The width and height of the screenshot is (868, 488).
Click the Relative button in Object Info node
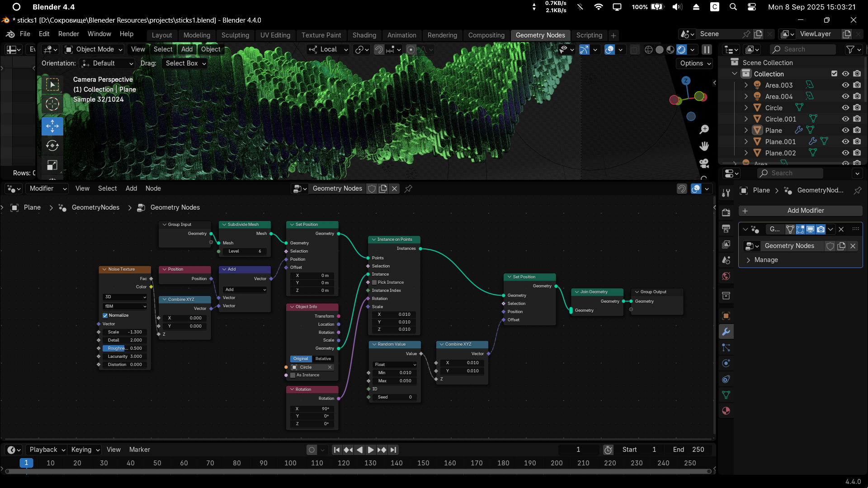click(x=323, y=359)
